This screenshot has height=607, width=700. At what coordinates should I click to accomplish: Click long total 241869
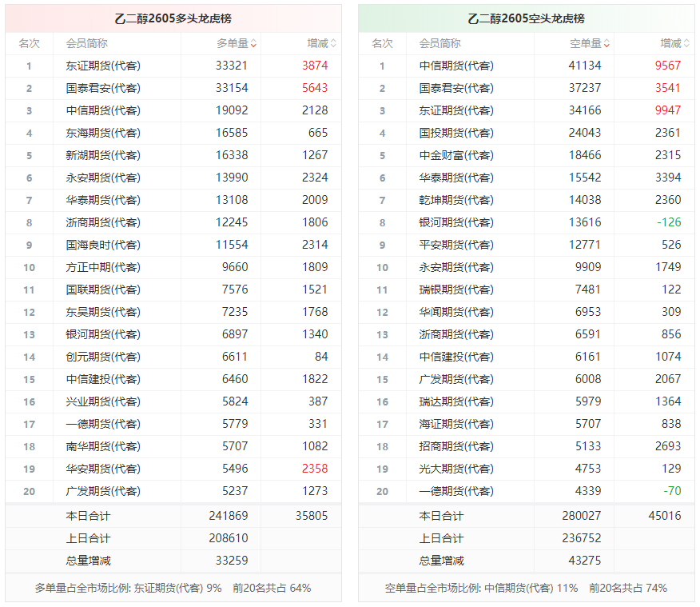pos(228,516)
